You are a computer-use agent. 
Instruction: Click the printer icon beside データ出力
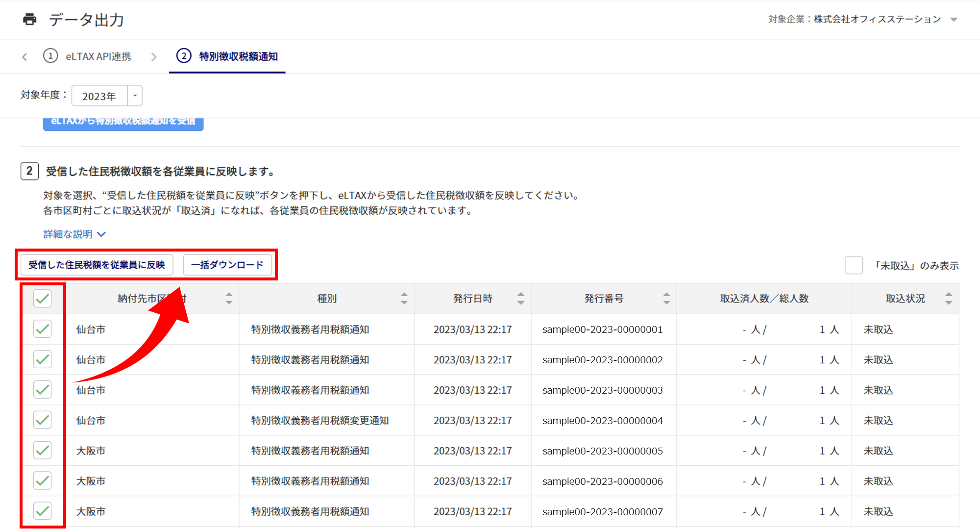point(30,20)
